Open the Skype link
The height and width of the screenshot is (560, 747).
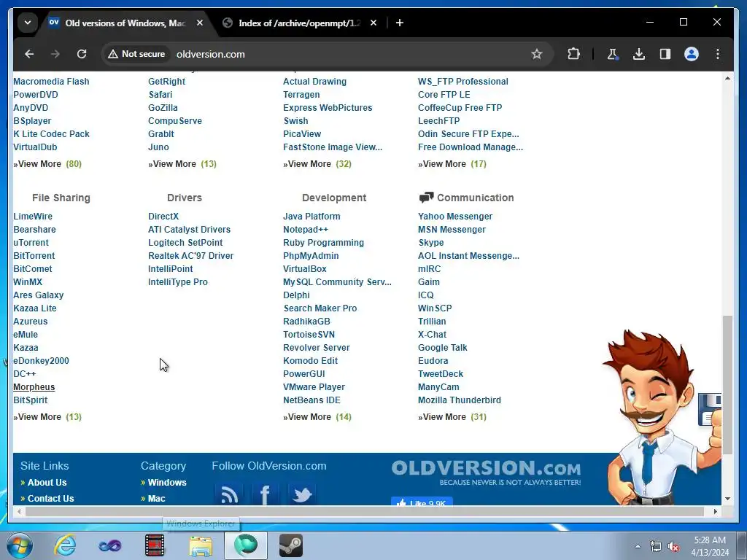(x=431, y=242)
